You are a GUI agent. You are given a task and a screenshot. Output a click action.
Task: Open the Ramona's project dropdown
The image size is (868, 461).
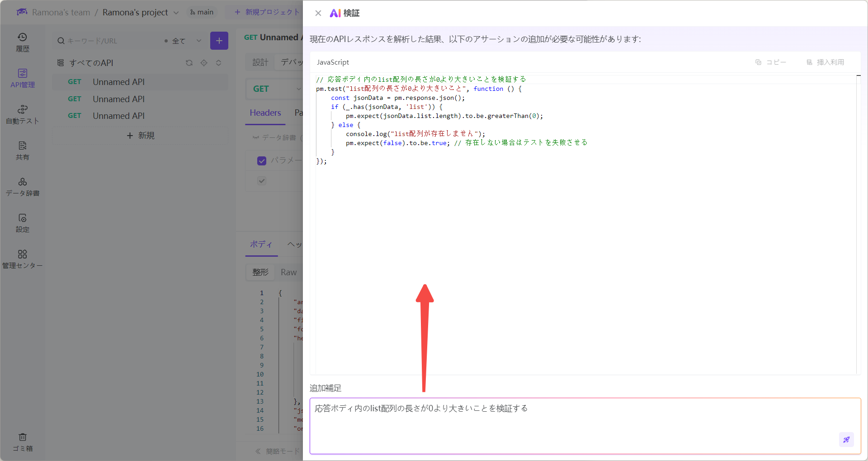(141, 12)
